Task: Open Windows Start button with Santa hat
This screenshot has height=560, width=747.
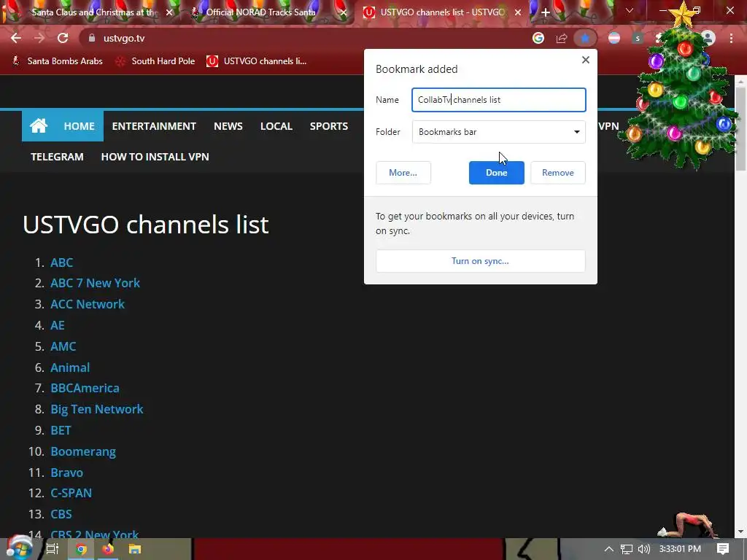Action: 19,548
